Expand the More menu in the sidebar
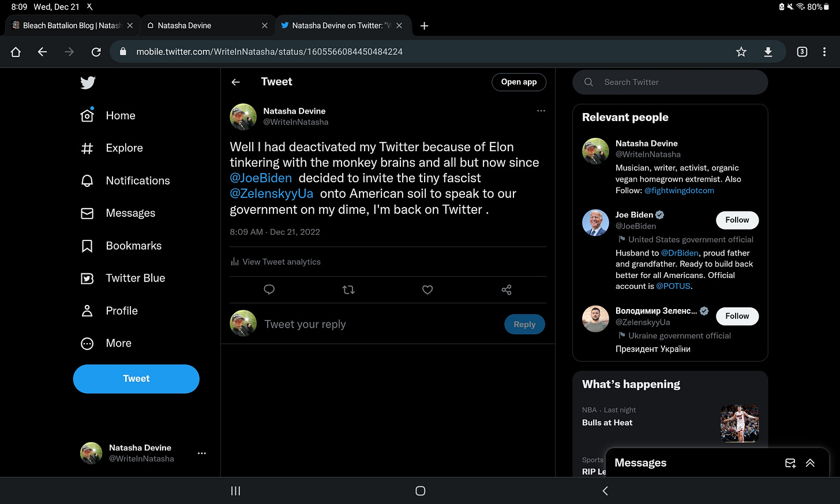 (x=106, y=343)
